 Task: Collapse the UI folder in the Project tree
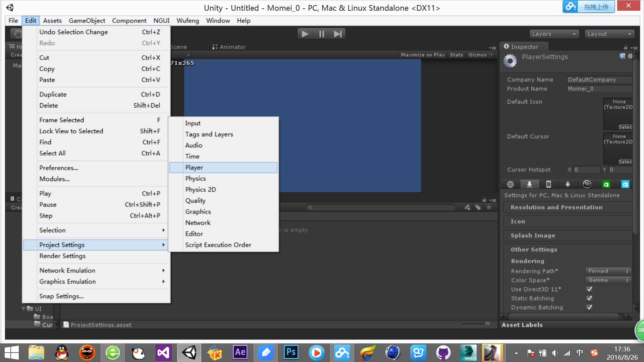[x=23, y=308]
